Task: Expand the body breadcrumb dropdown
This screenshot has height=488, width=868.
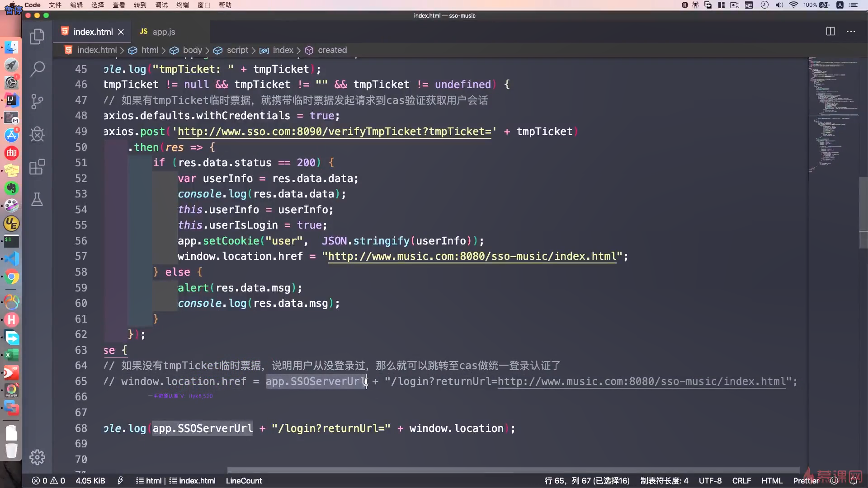Action: point(192,50)
